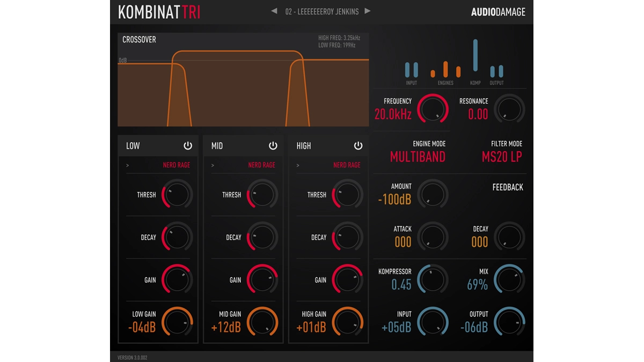Screen dimensions: 644x362
Task: Click the CROSSOVER label
Action: click(139, 40)
